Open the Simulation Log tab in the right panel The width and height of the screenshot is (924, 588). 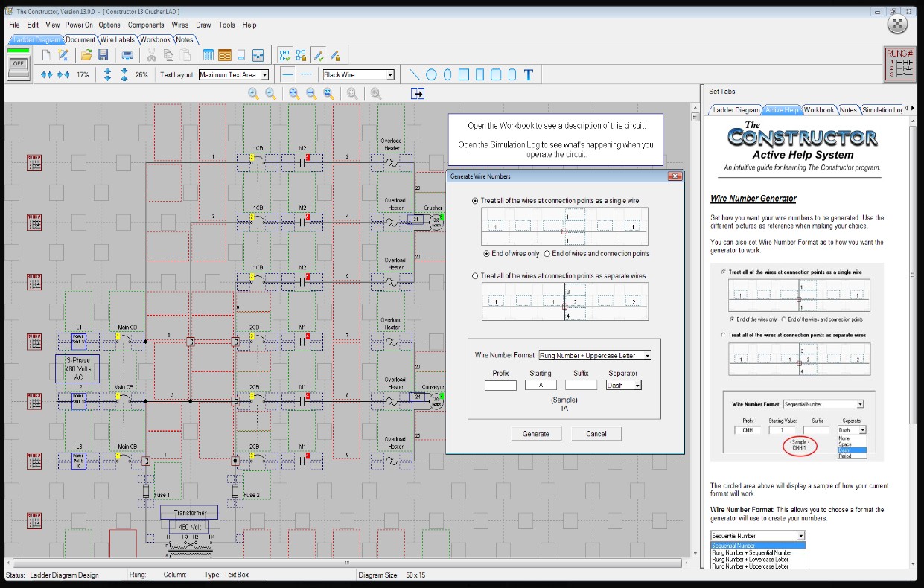tap(882, 109)
